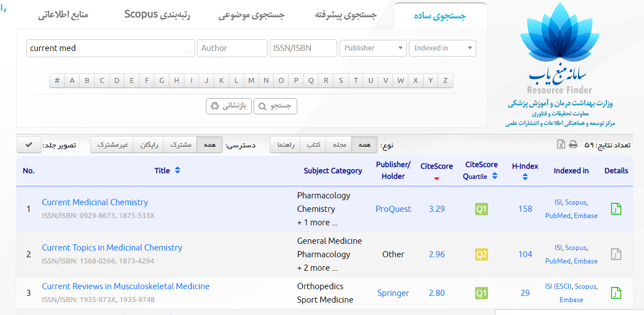Click Scopus link for Current Medicinal Chemistry
644x315 pixels.
tap(576, 202)
